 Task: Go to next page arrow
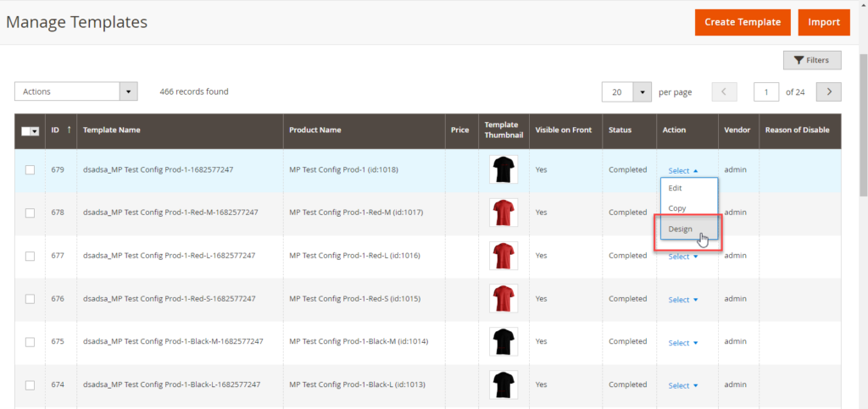(x=828, y=91)
